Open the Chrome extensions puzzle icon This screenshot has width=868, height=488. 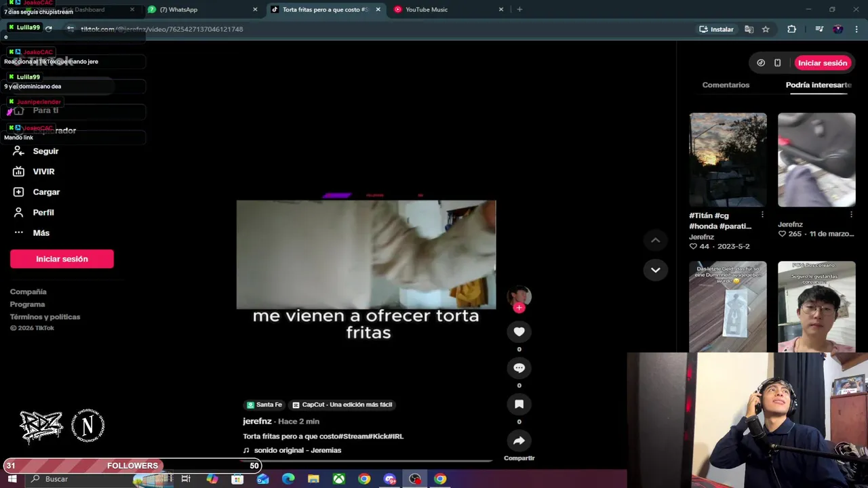(791, 29)
